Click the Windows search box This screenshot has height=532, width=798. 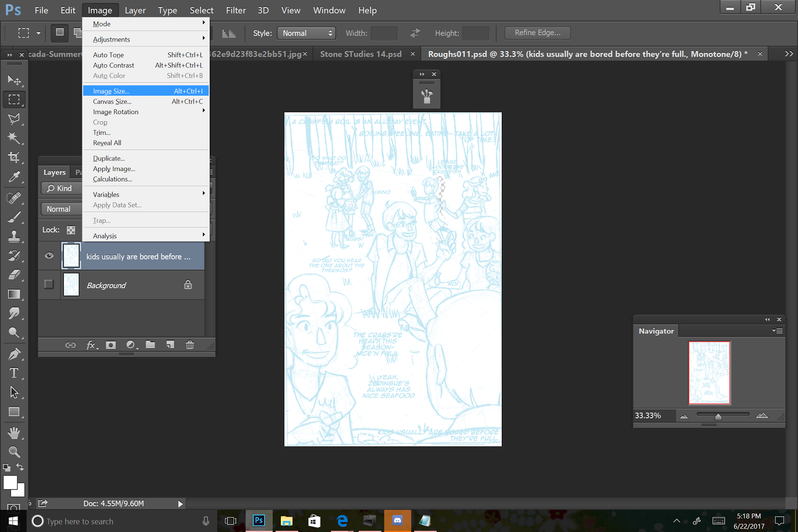point(121,521)
